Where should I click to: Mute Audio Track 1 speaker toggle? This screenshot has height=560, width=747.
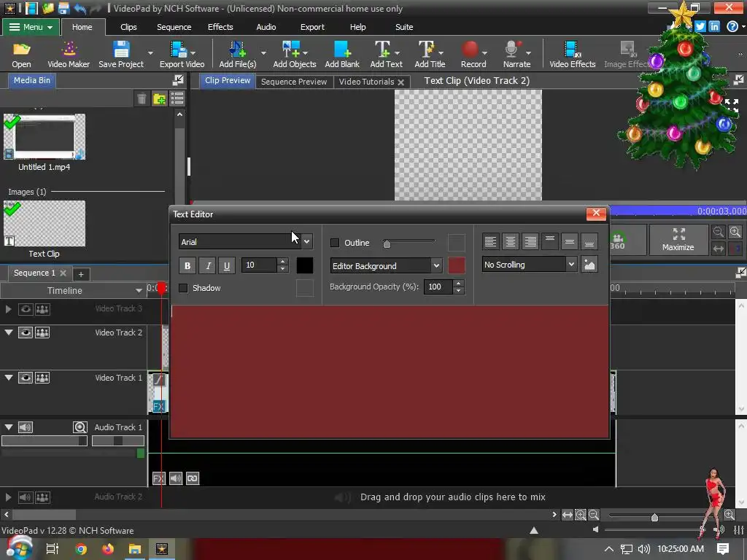[x=26, y=427]
